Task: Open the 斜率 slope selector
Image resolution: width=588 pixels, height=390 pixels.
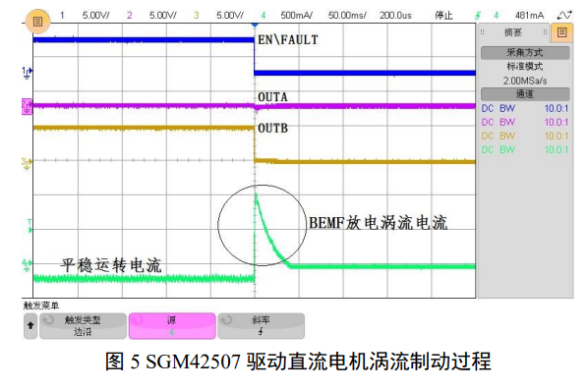Action: [x=261, y=326]
